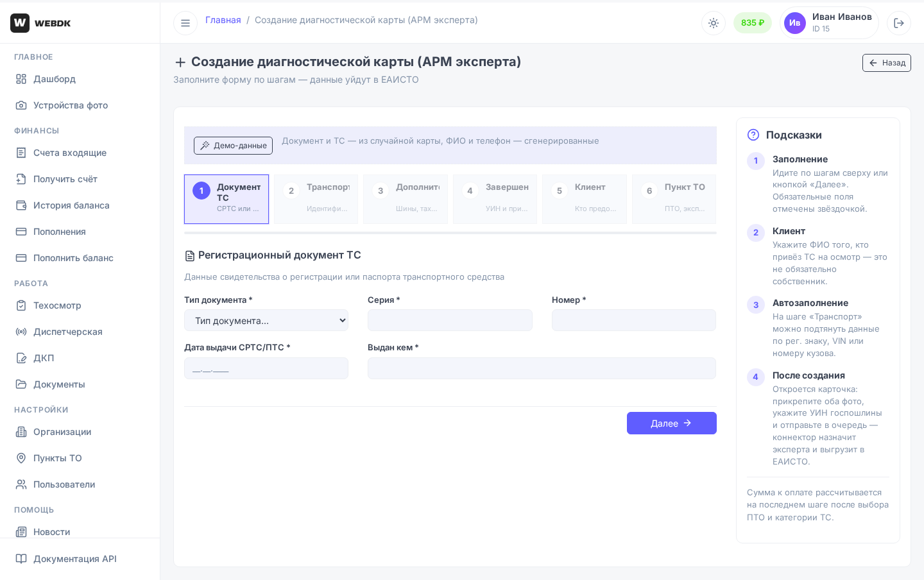Click the book icon for Документация API

point(21,559)
